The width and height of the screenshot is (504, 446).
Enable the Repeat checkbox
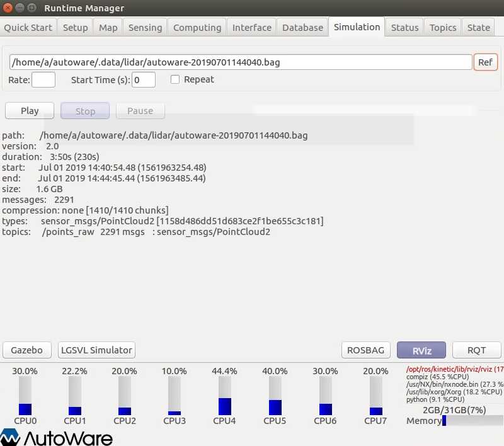[x=175, y=79]
